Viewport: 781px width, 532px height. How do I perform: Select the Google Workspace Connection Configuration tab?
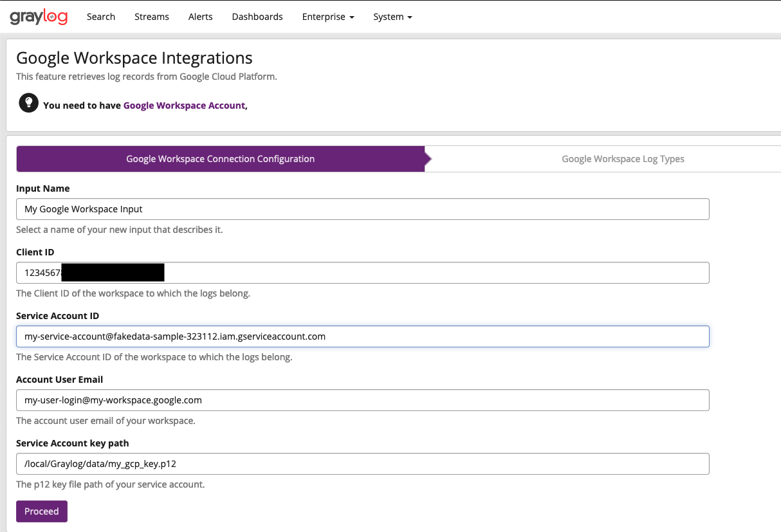220,158
